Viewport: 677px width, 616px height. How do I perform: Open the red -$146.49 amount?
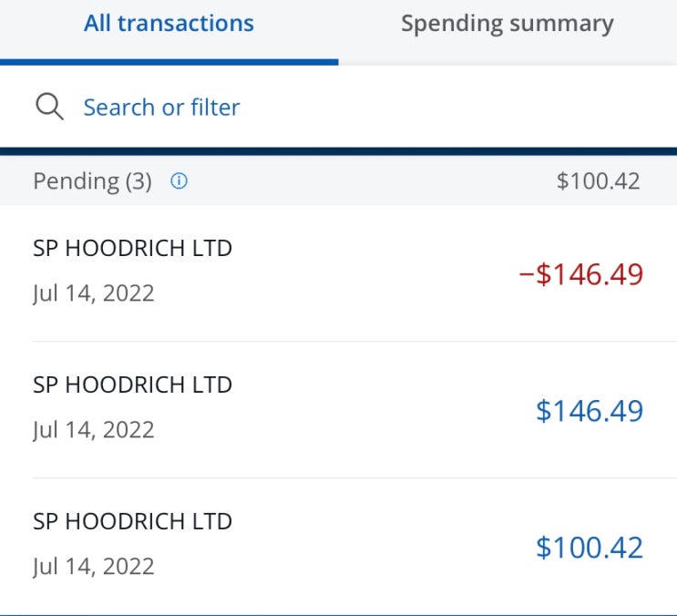580,274
